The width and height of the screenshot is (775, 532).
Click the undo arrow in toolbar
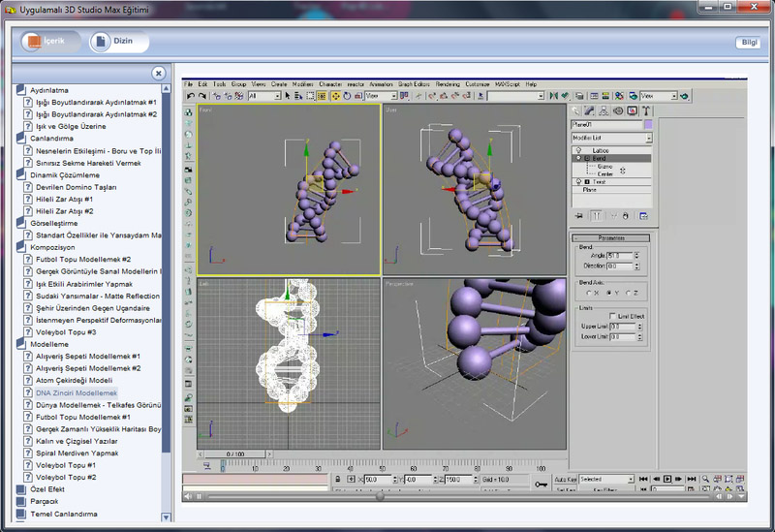(x=190, y=96)
